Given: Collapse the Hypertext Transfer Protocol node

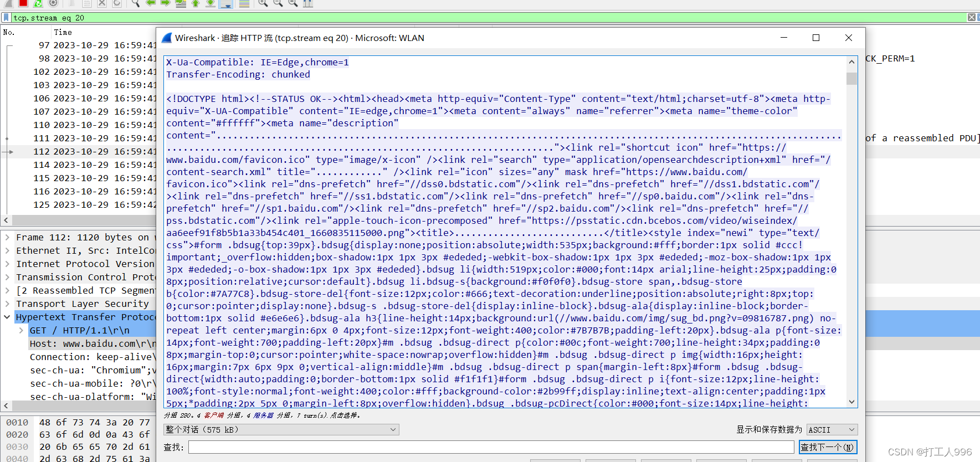Looking at the screenshot, I should (x=7, y=317).
